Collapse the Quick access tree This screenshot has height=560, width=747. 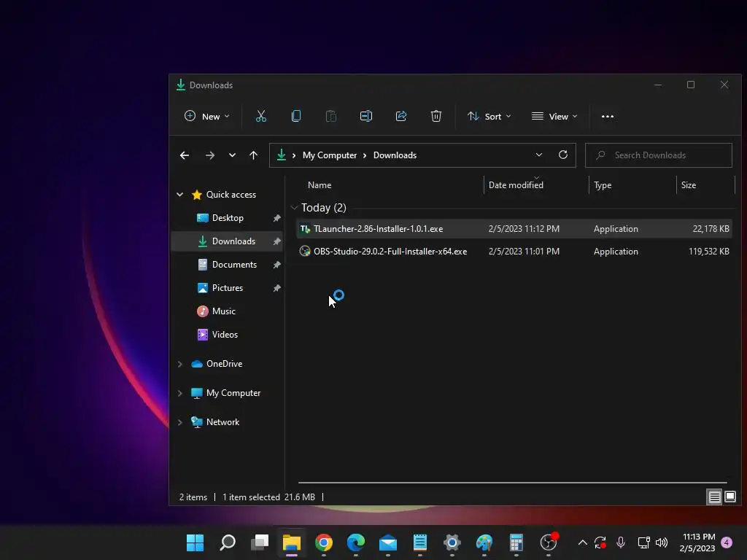pyautogui.click(x=180, y=194)
